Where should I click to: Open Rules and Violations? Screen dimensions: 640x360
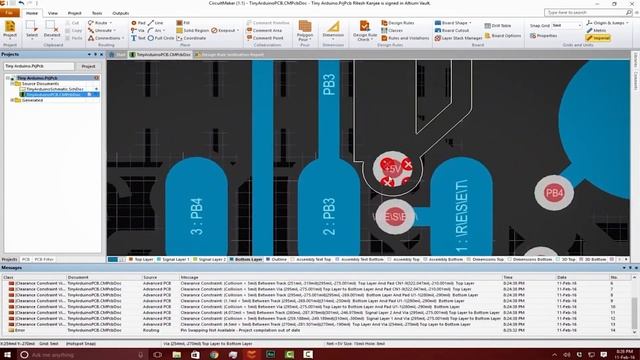405,38
